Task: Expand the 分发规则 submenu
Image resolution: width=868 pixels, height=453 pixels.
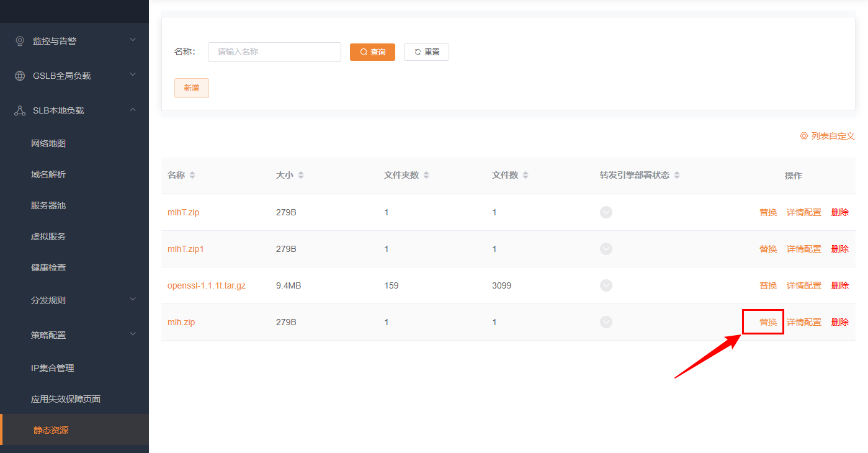Action: pyautogui.click(x=132, y=300)
